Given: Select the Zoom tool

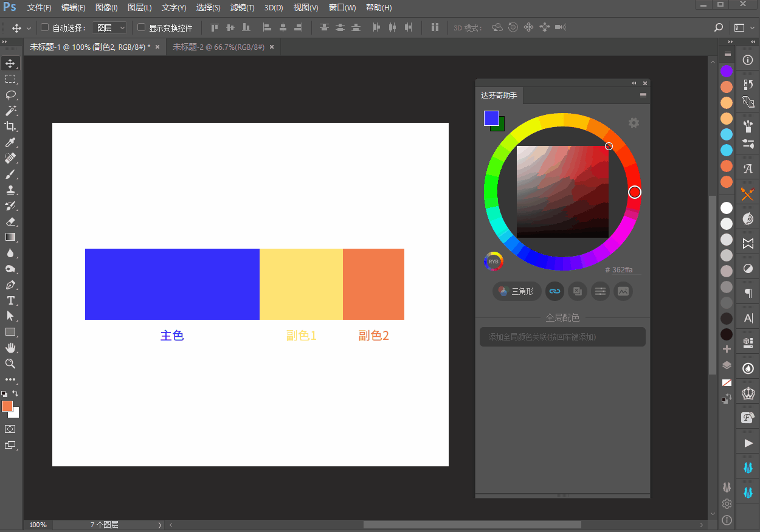Looking at the screenshot, I should tap(10, 364).
